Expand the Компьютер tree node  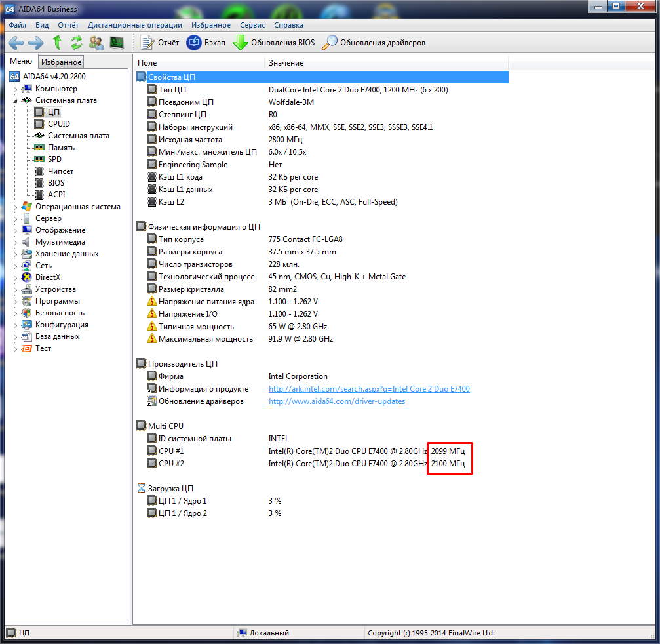(15, 89)
